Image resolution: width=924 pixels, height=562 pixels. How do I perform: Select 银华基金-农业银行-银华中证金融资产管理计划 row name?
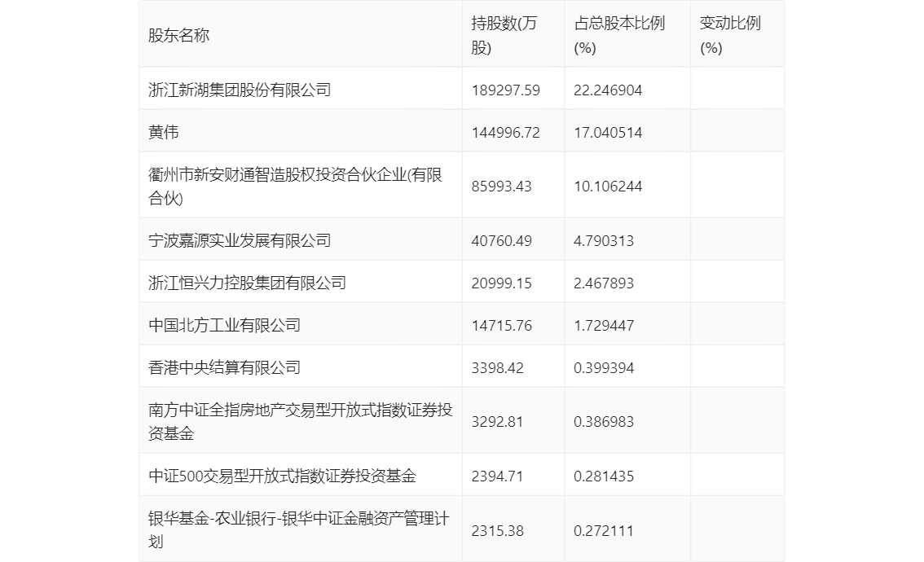298,530
